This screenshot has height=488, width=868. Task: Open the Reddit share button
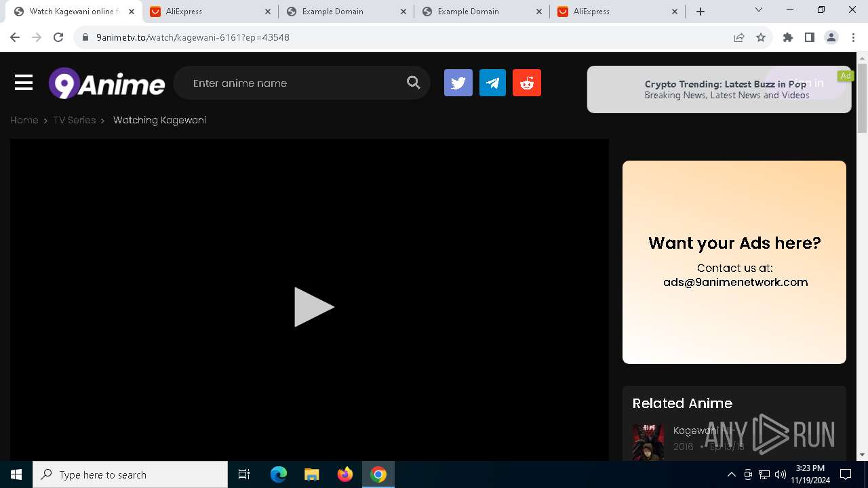click(527, 83)
